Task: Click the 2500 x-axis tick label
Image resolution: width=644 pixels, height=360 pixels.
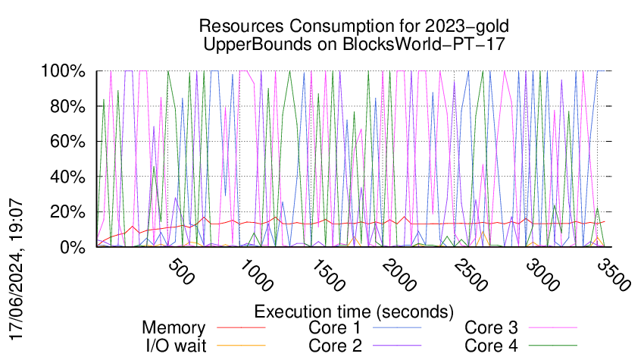Action: coord(470,275)
